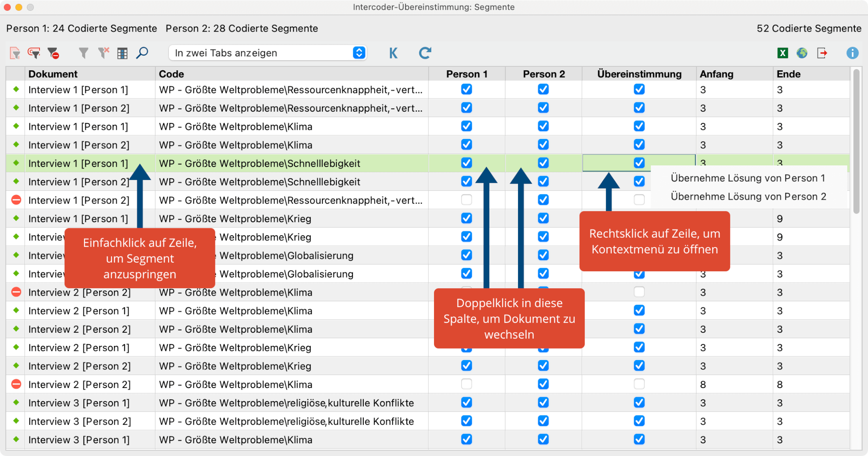Sort by the Anfang column header
Image resolution: width=868 pixels, height=456 pixels.
734,74
